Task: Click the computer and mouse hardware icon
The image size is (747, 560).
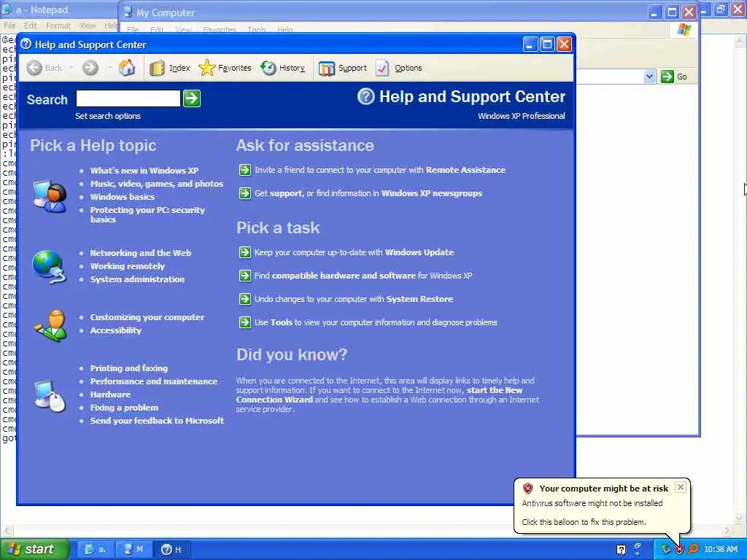Action: pos(50,396)
